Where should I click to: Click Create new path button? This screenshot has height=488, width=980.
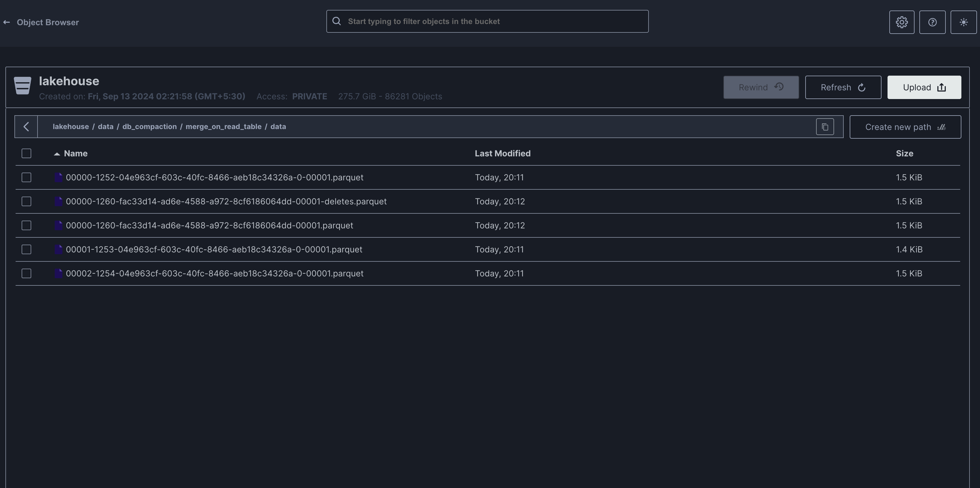(905, 127)
